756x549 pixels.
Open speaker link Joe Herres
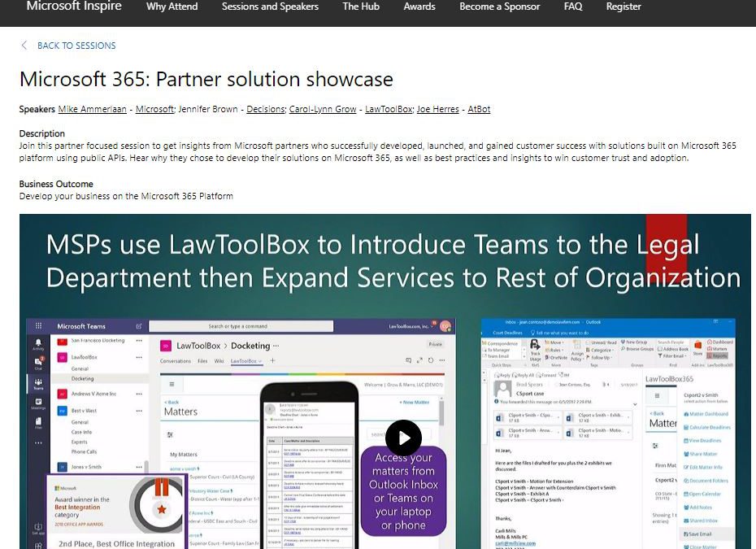coord(438,109)
